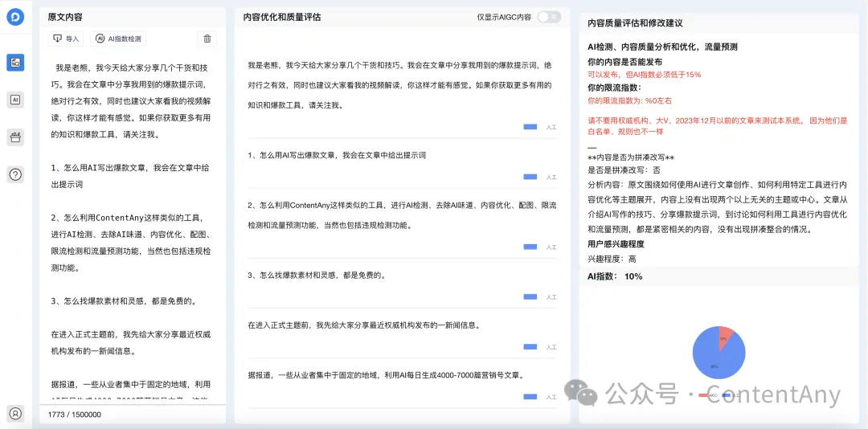Viewport: 868px width, 429px height.
Task: Select the paragraph about ContentAny tools in evaluation
Action: pyautogui.click(x=402, y=214)
